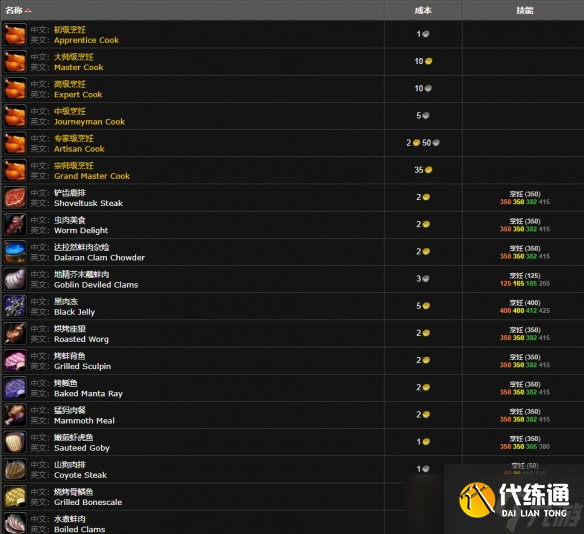Click the Sauteed Goby recipe icon
The image size is (584, 534).
tap(15, 442)
